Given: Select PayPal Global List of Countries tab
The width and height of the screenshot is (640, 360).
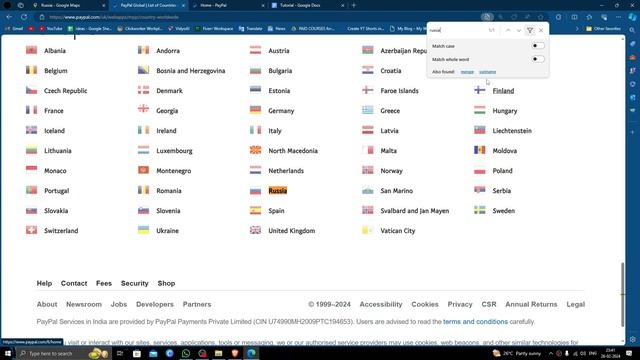Looking at the screenshot, I should click(x=148, y=5).
